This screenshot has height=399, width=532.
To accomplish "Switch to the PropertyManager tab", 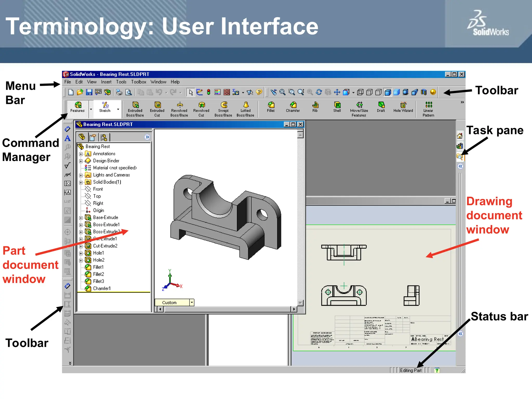I will click(93, 137).
